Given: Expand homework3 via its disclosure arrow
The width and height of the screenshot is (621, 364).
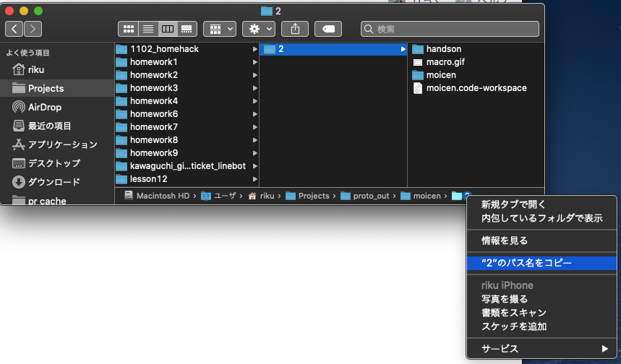Looking at the screenshot, I should [255, 88].
